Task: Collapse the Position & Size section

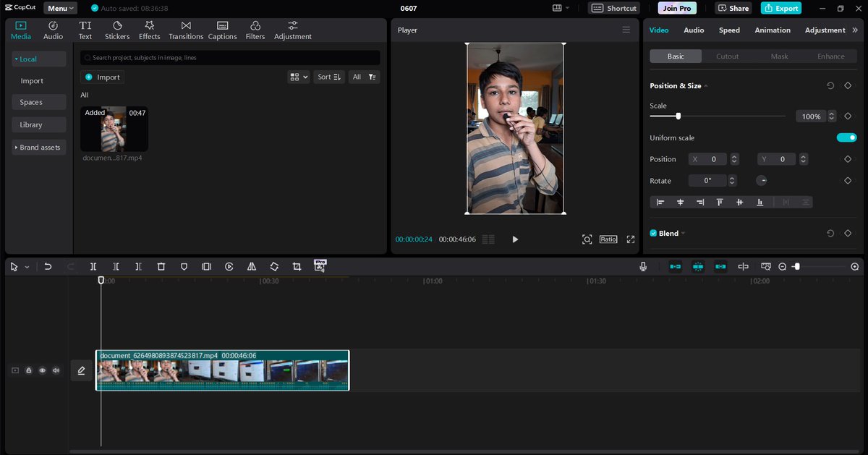Action: [705, 85]
